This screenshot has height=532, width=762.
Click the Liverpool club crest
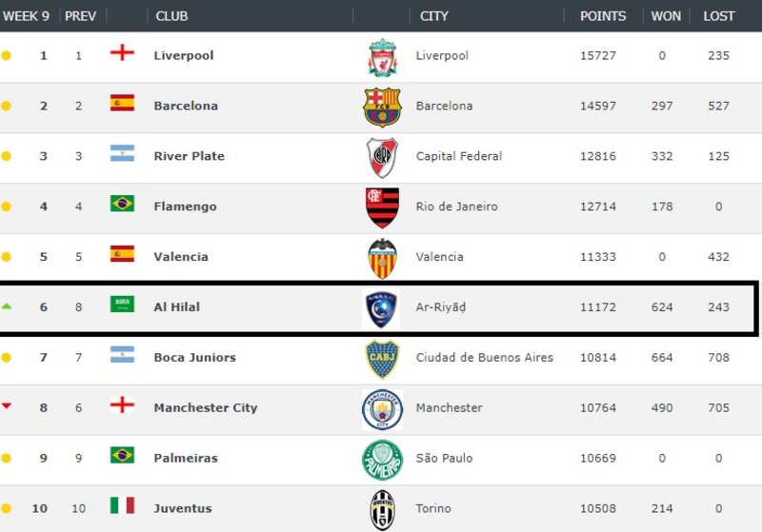tap(382, 56)
